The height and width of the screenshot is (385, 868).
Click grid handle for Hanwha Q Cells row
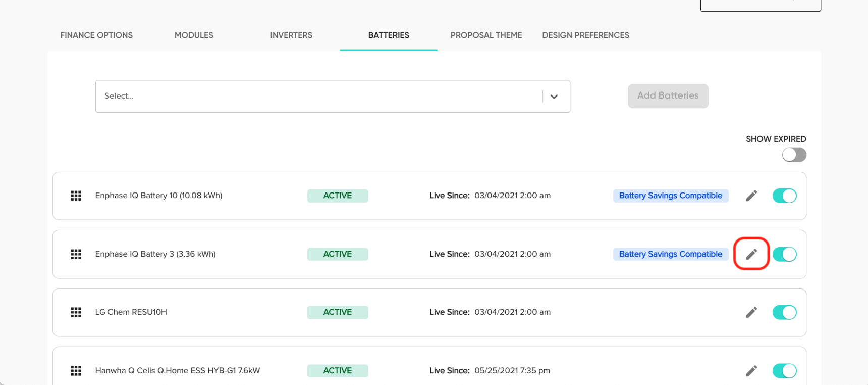click(x=76, y=371)
